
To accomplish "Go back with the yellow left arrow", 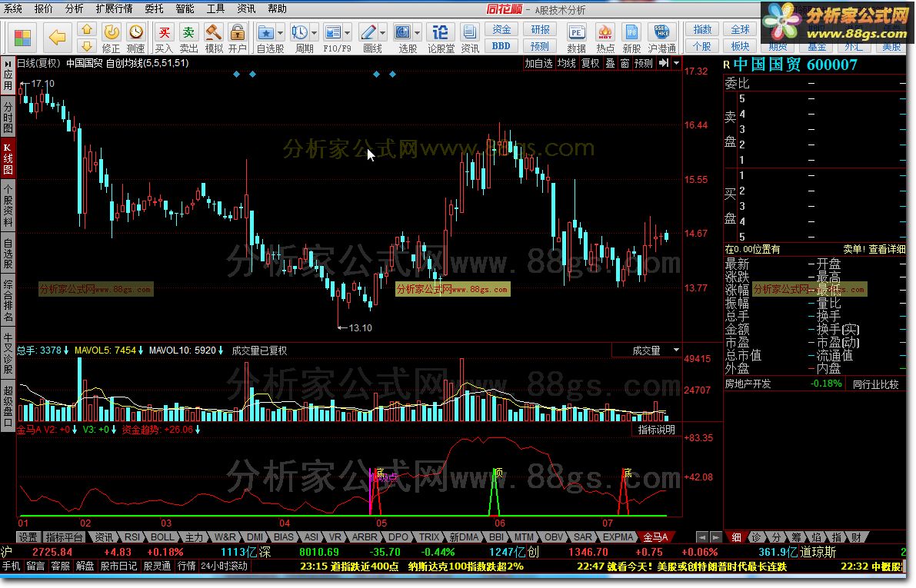I will [x=57, y=38].
